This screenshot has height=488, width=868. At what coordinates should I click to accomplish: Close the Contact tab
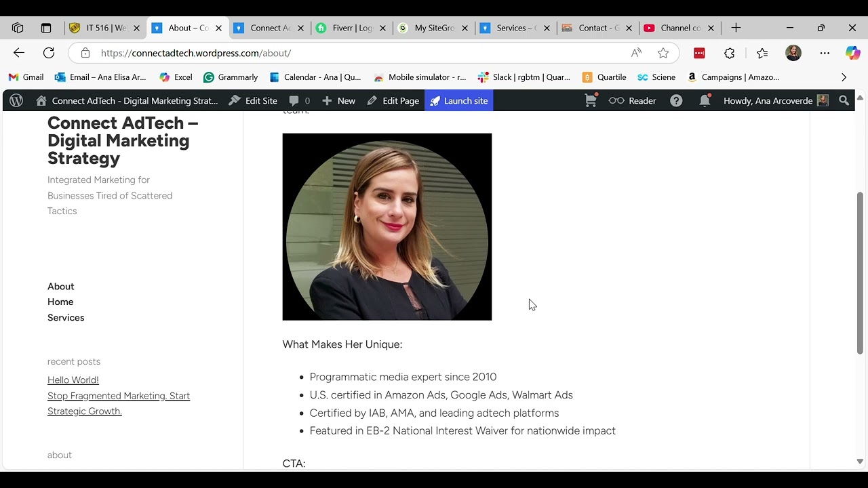coord(629,28)
